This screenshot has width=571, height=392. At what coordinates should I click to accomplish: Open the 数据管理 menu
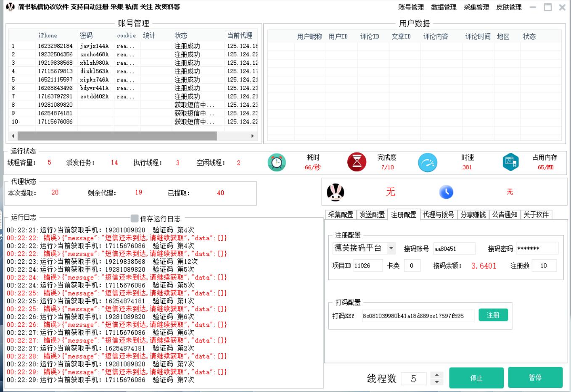[444, 7]
